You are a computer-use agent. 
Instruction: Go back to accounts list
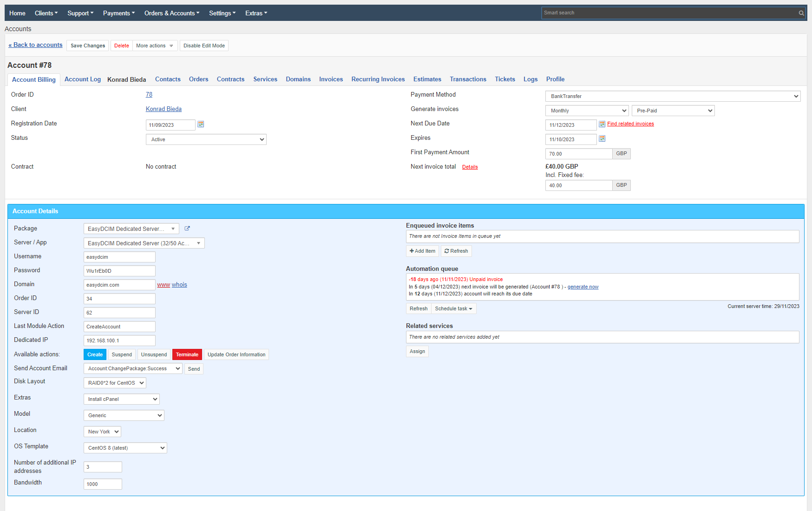35,45
